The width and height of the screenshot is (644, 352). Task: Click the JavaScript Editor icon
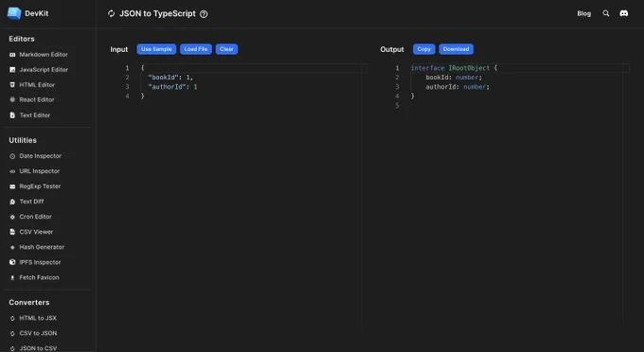(x=12, y=70)
